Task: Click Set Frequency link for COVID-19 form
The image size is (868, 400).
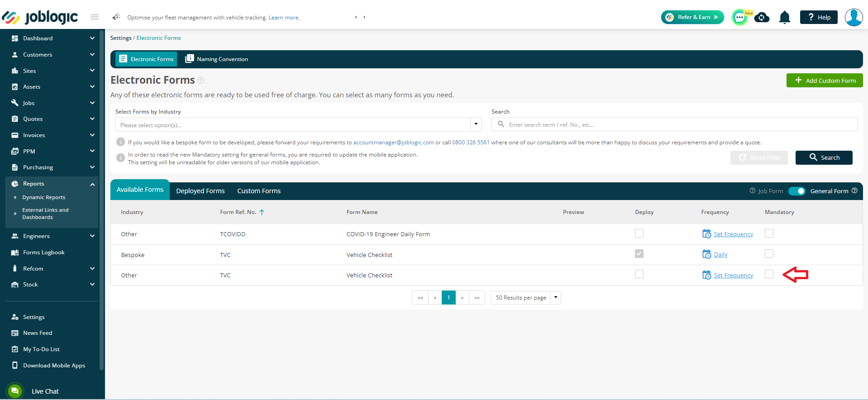Action: [x=733, y=234]
